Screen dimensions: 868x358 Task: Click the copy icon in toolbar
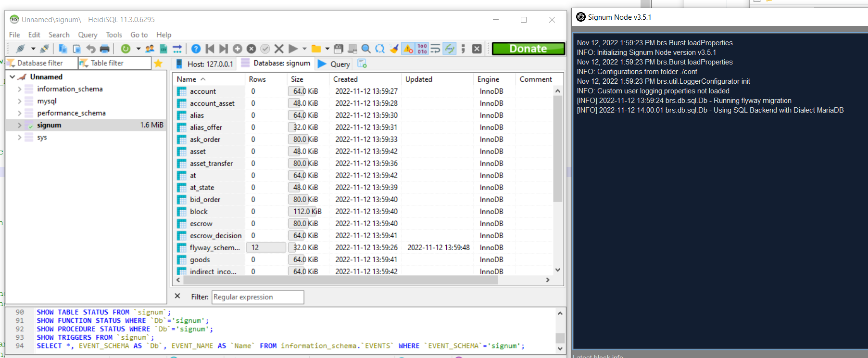(x=63, y=49)
